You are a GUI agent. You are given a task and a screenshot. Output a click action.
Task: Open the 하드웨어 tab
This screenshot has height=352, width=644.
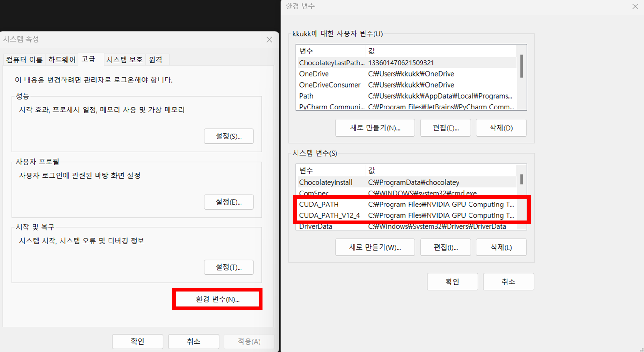pyautogui.click(x=62, y=60)
